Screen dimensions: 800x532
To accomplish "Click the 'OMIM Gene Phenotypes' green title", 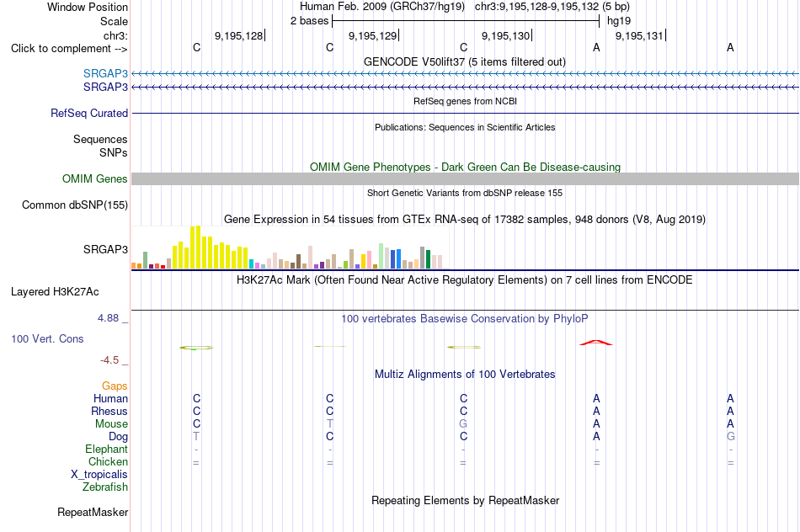I will tap(465, 167).
